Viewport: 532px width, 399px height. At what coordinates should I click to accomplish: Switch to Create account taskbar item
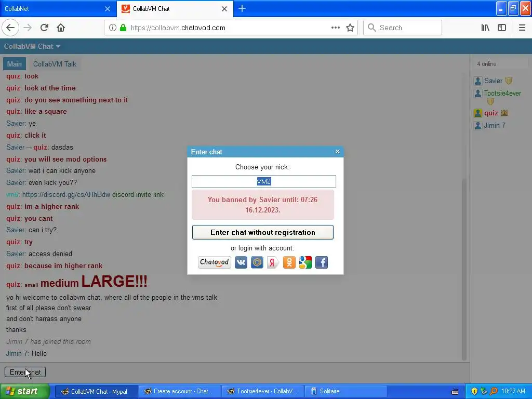point(180,391)
